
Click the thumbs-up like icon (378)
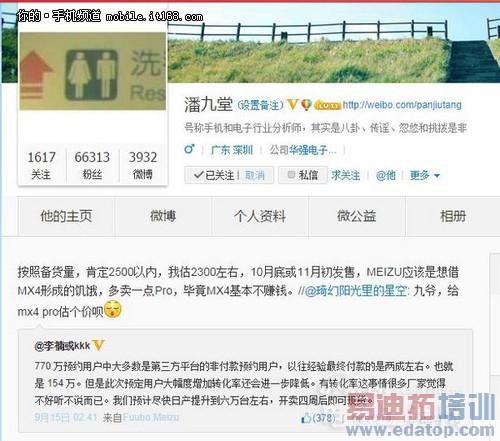[306, 418]
